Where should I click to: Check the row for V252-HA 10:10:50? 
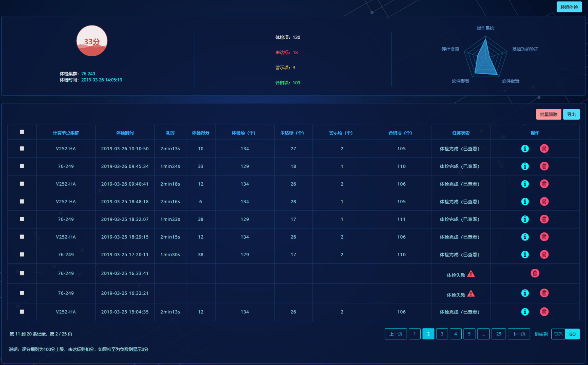point(22,149)
